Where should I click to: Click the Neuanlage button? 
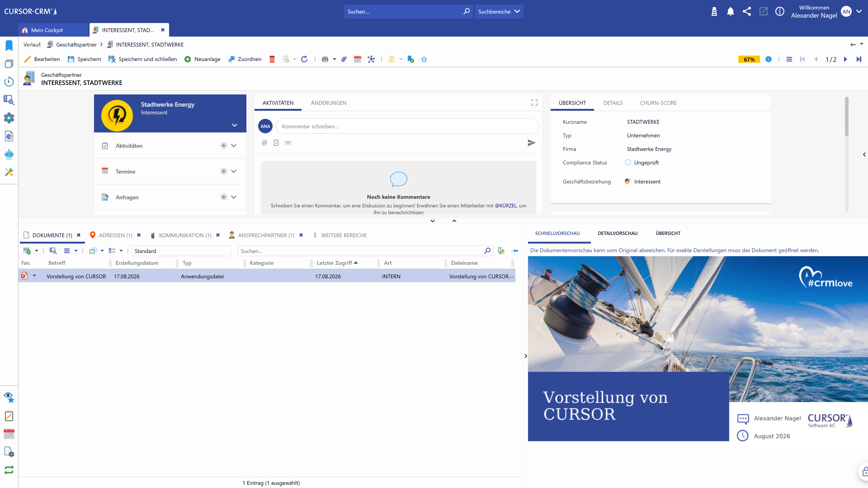[203, 59]
